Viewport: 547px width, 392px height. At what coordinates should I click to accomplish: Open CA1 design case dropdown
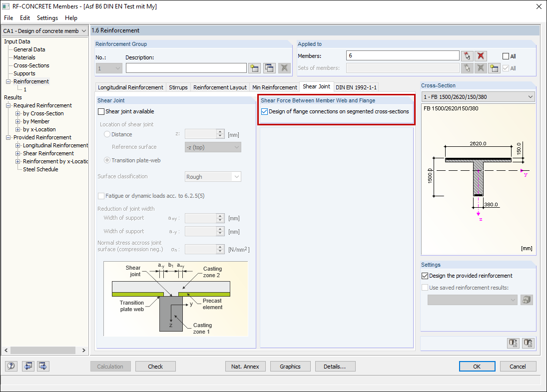click(x=45, y=31)
